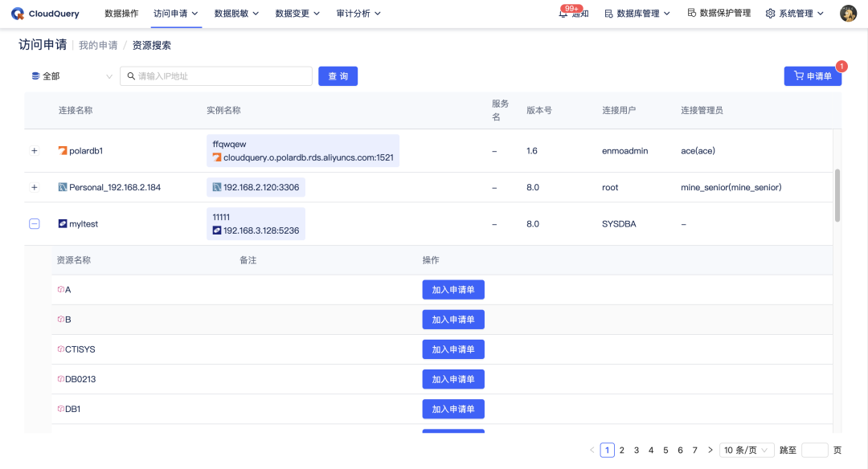868x469 pixels.
Task: Open the 全部 database type dropdown
Action: pyautogui.click(x=72, y=75)
